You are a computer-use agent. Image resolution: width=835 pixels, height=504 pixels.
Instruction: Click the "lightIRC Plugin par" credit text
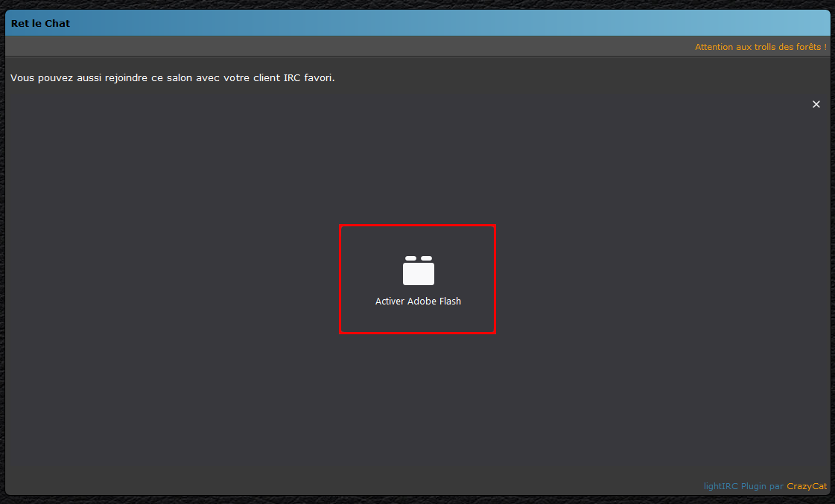[743, 486]
